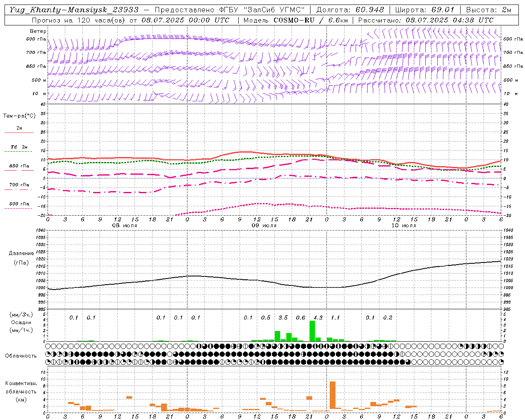Click the 0.6 precipitation total value

click(301, 317)
